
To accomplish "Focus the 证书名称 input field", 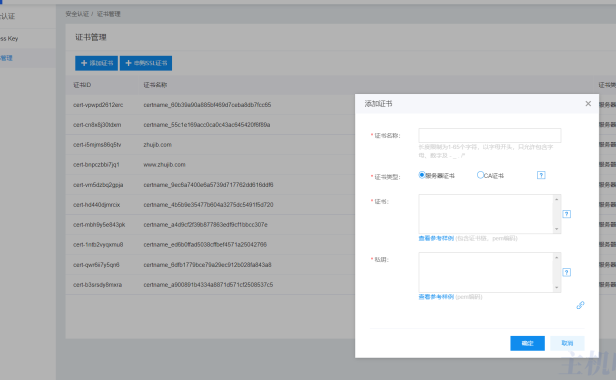I will click(490, 135).
